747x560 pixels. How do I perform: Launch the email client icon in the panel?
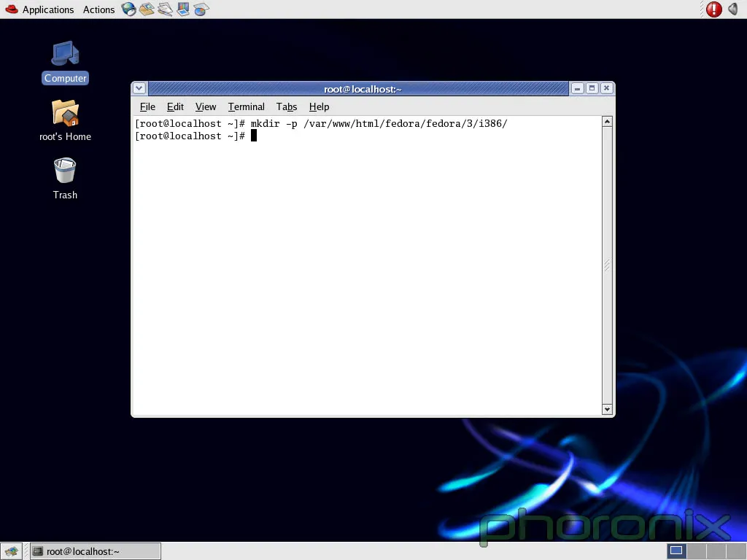point(147,9)
